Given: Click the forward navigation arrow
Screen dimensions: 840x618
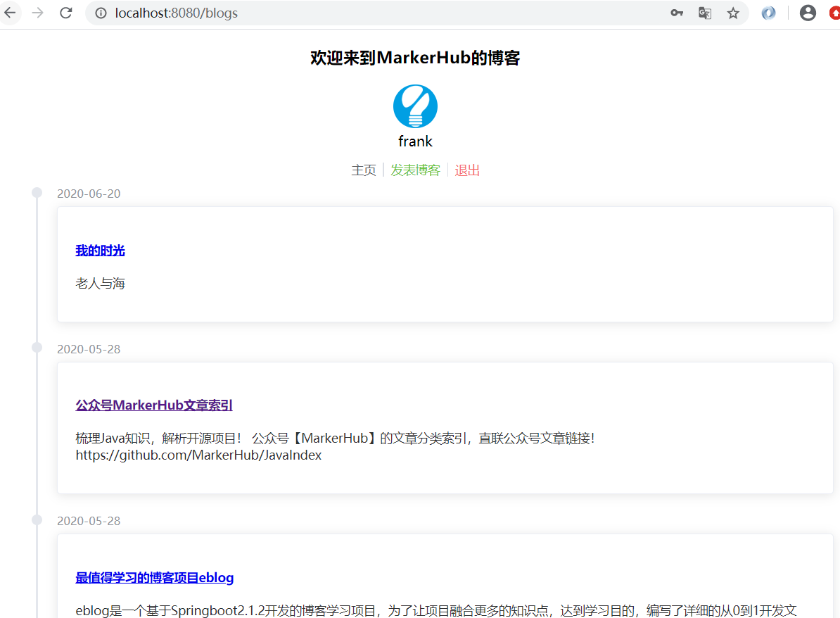Looking at the screenshot, I should [x=37, y=12].
